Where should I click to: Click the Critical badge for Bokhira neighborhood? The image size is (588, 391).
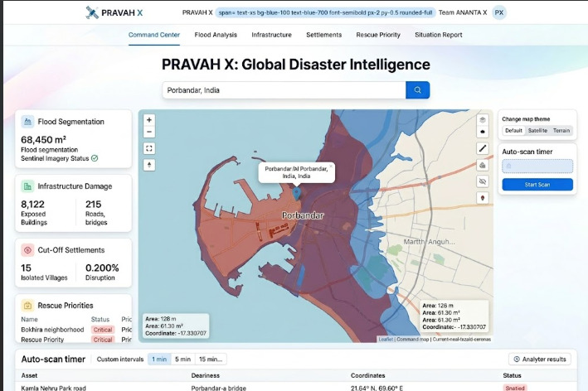(103, 330)
